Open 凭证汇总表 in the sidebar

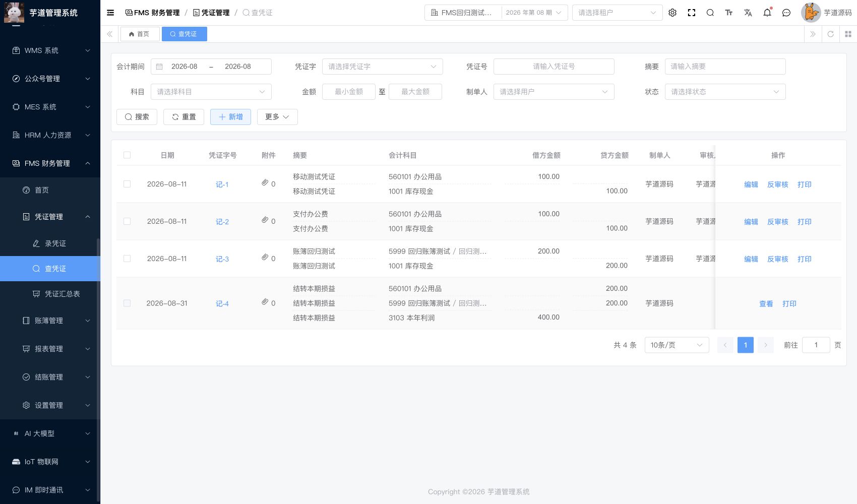click(50, 294)
